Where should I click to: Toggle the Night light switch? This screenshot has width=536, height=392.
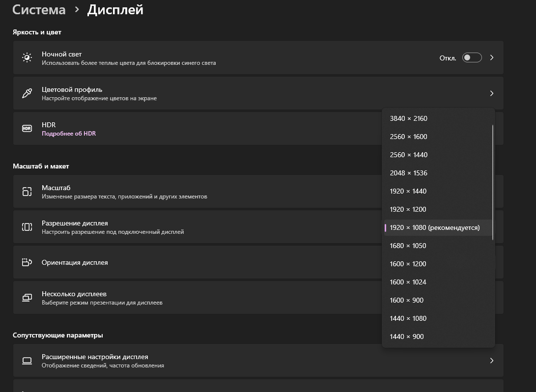472,58
